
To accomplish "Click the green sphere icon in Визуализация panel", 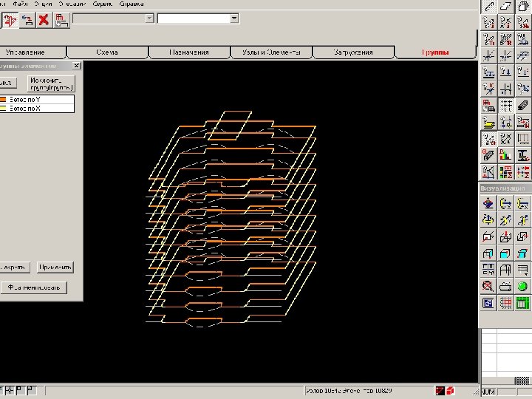I will pos(523,286).
